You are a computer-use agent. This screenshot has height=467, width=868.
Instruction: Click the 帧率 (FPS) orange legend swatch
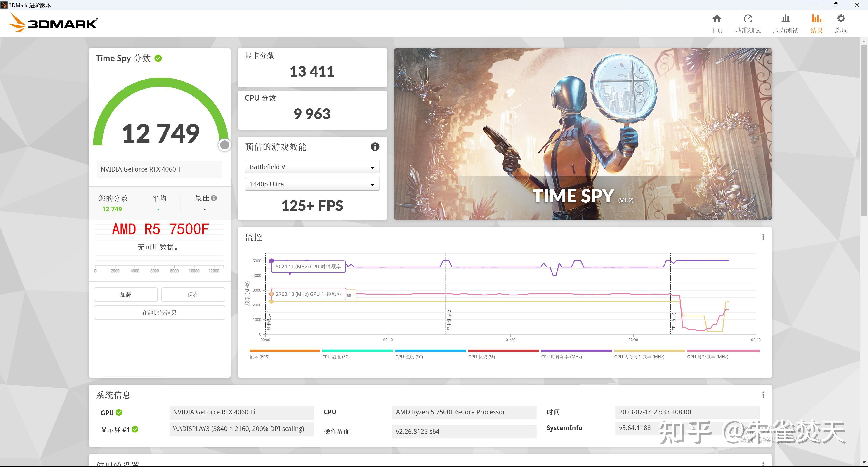(284, 351)
